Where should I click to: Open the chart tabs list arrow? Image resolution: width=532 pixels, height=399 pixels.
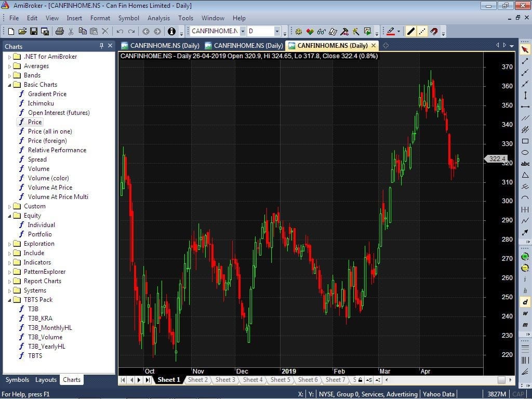pyautogui.click(x=512, y=46)
